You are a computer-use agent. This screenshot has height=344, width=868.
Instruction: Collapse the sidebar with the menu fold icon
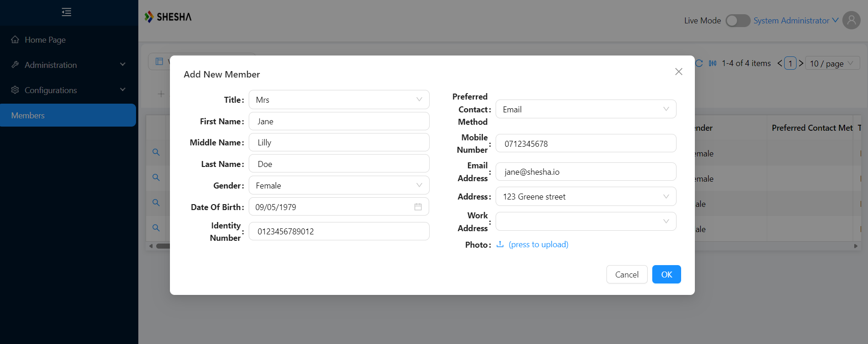(x=66, y=12)
